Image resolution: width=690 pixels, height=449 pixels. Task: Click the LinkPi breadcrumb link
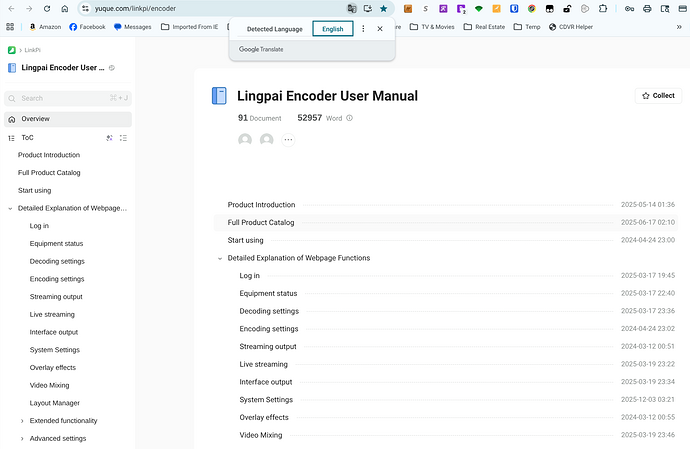pos(32,50)
